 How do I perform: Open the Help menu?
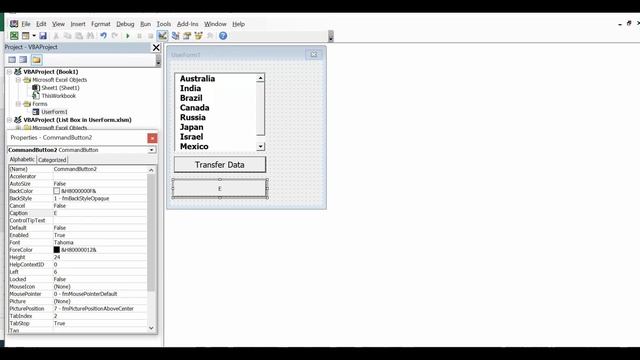(238, 24)
